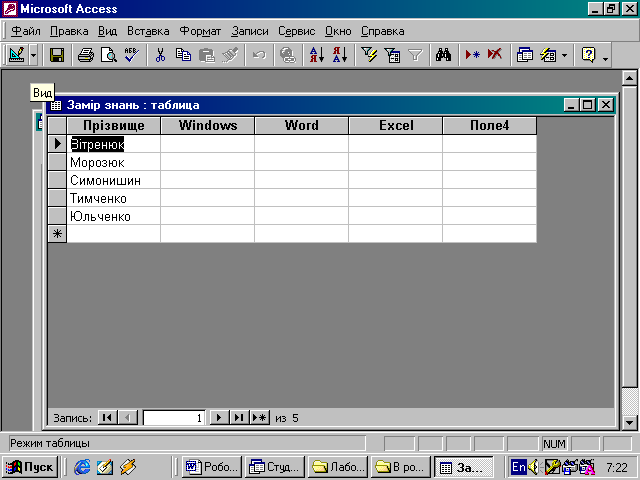
Task: Click the Delete Record toolbar icon
Action: [495, 55]
